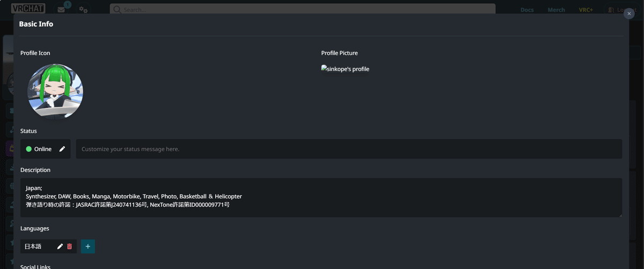This screenshot has height=269, width=644.
Task: Open the messages envelope icon
Action: click(x=61, y=10)
